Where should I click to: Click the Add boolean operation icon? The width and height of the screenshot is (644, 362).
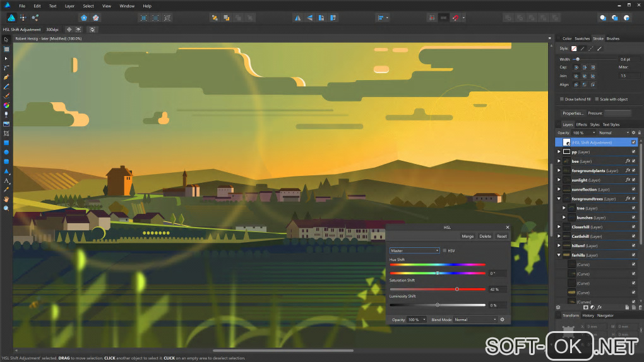(x=508, y=18)
